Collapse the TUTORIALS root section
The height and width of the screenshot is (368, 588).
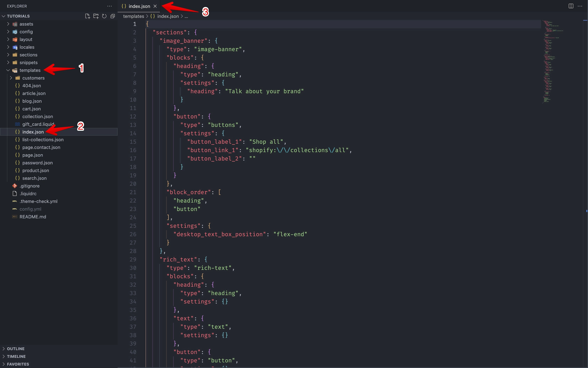pos(3,16)
